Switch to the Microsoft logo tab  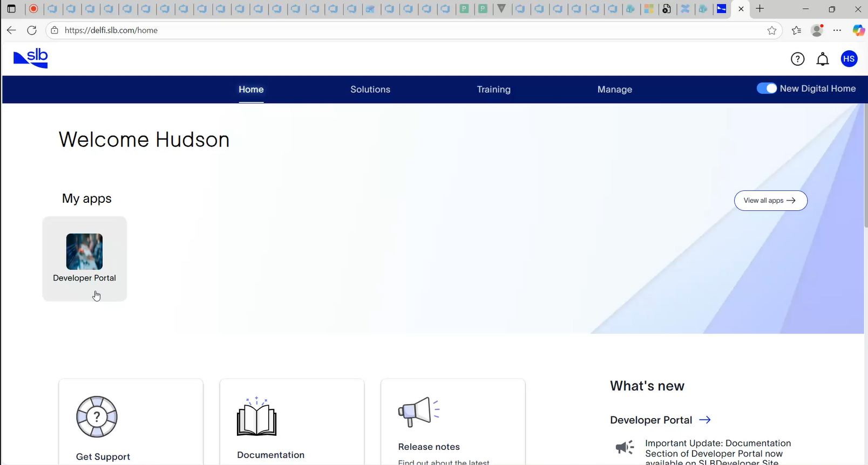pos(649,9)
